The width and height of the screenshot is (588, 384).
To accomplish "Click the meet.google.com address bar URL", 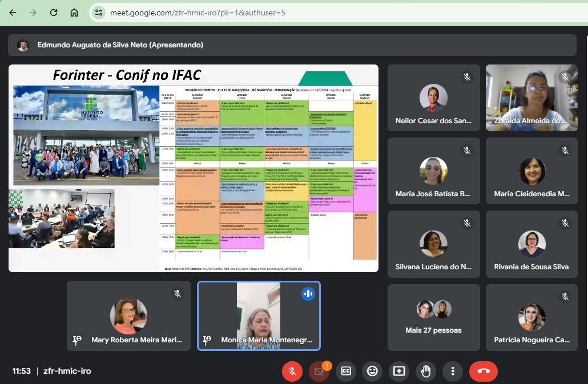I will (197, 13).
